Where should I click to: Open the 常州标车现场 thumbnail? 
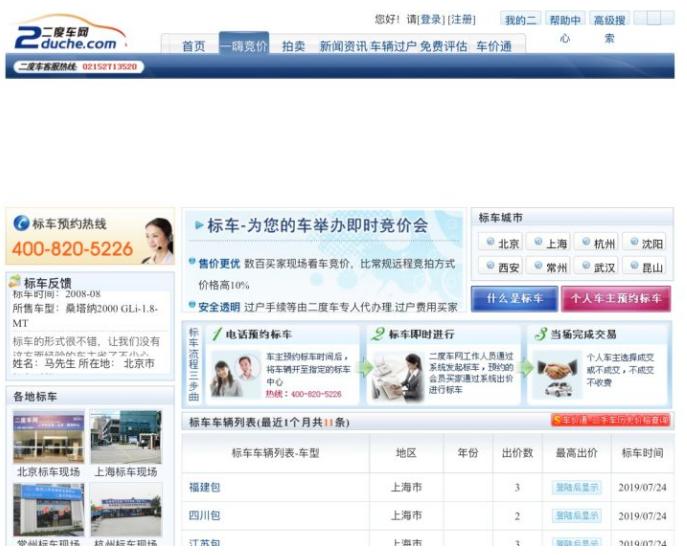[48, 510]
